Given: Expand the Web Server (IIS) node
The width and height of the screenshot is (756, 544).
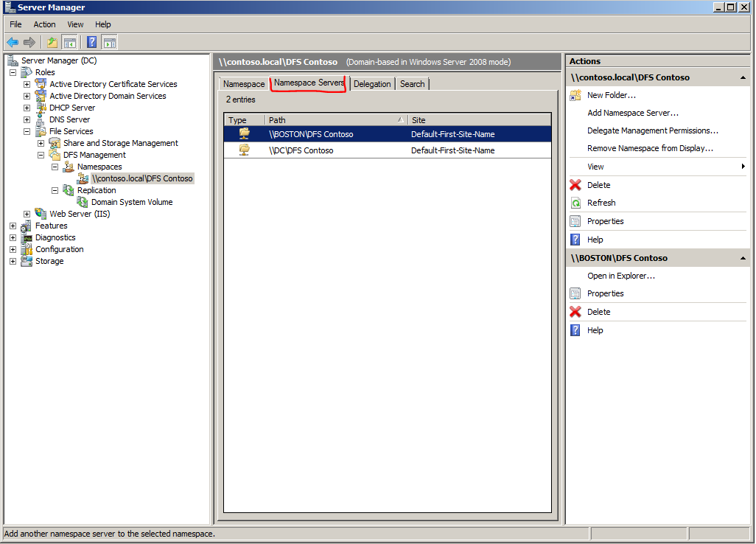Looking at the screenshot, I should 27,214.
